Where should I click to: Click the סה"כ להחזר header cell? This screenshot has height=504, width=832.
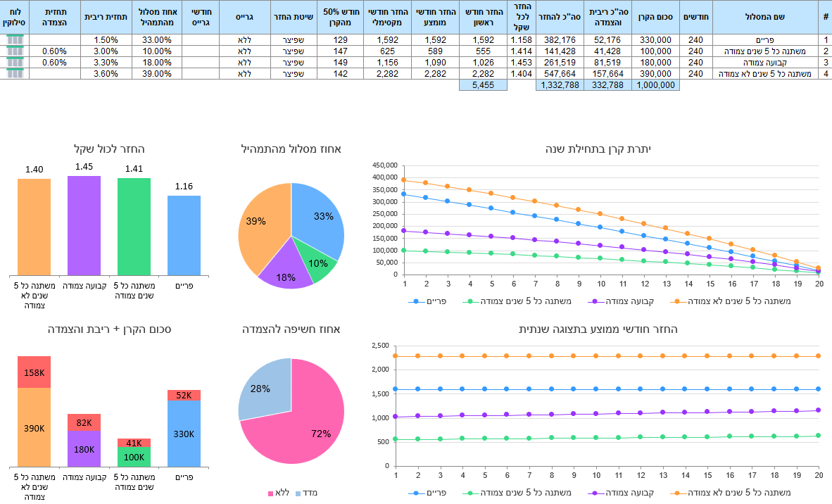click(x=560, y=17)
